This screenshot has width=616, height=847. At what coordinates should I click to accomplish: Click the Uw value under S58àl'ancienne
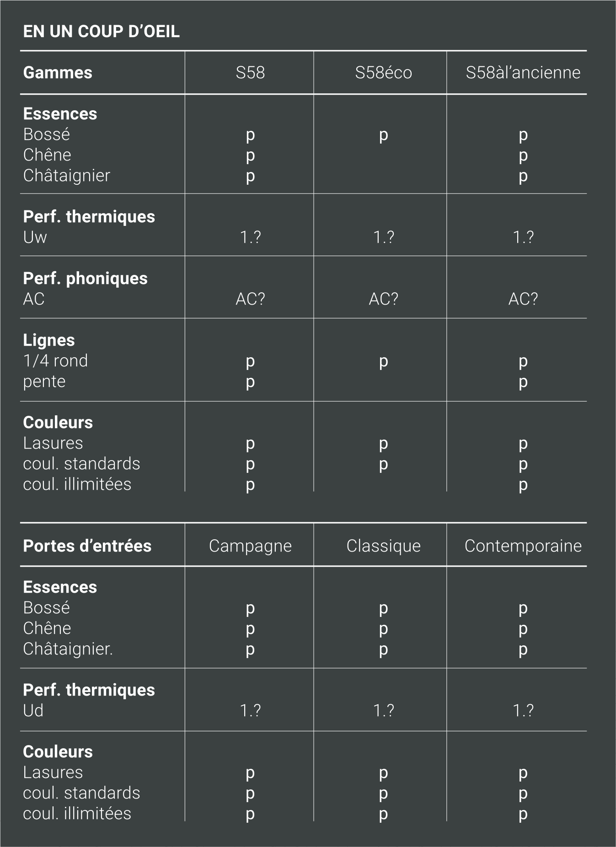(523, 237)
